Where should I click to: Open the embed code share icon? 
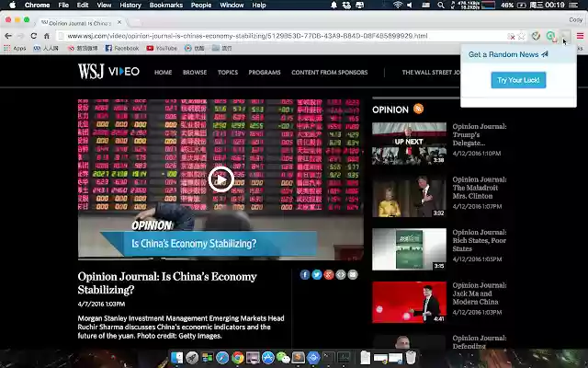(x=341, y=275)
